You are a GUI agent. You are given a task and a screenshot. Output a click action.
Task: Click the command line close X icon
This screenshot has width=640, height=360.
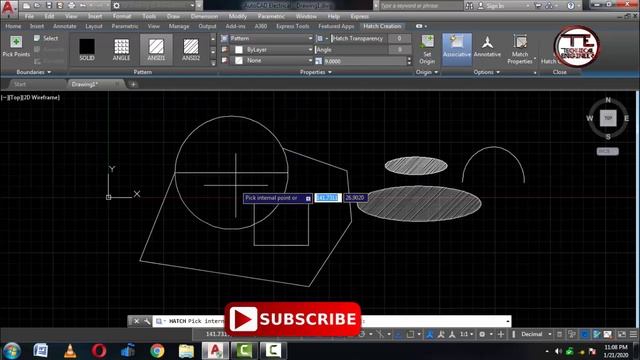click(x=136, y=321)
